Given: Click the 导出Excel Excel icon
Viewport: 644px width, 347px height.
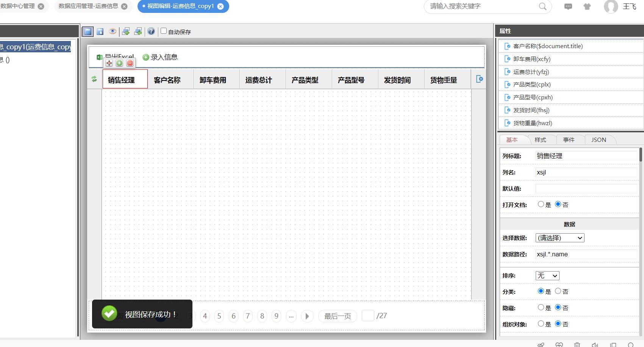Looking at the screenshot, I should (100, 57).
